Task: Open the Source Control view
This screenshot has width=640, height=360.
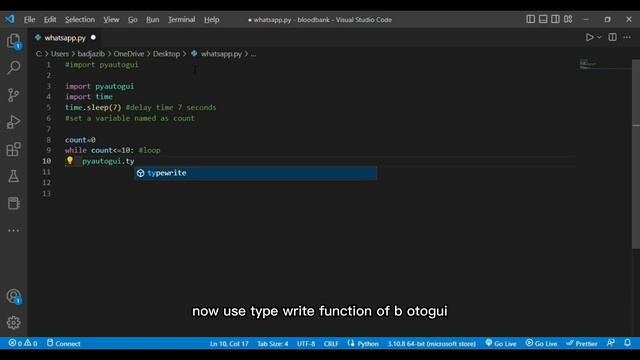Action: [13, 95]
